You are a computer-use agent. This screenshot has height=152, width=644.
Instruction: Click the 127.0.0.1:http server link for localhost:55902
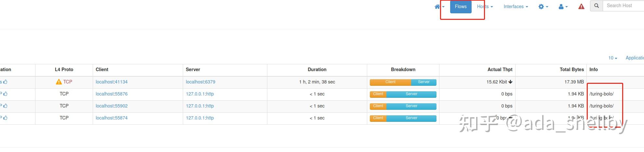click(200, 106)
